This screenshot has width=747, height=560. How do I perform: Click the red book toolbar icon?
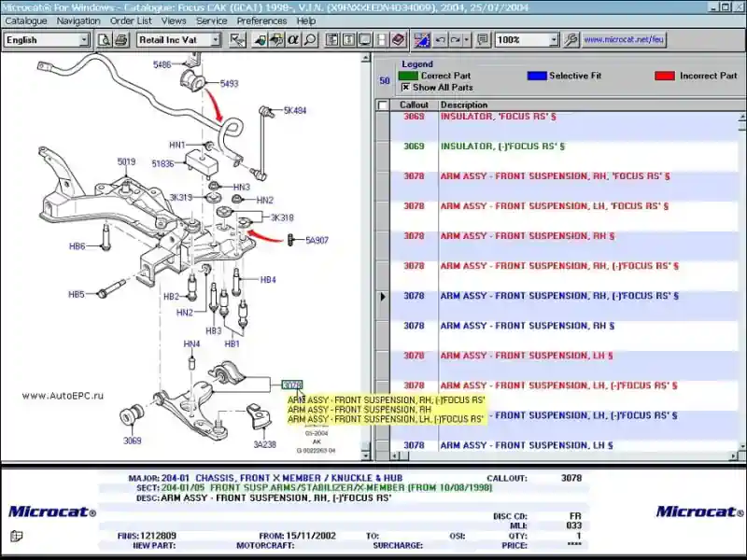399,40
